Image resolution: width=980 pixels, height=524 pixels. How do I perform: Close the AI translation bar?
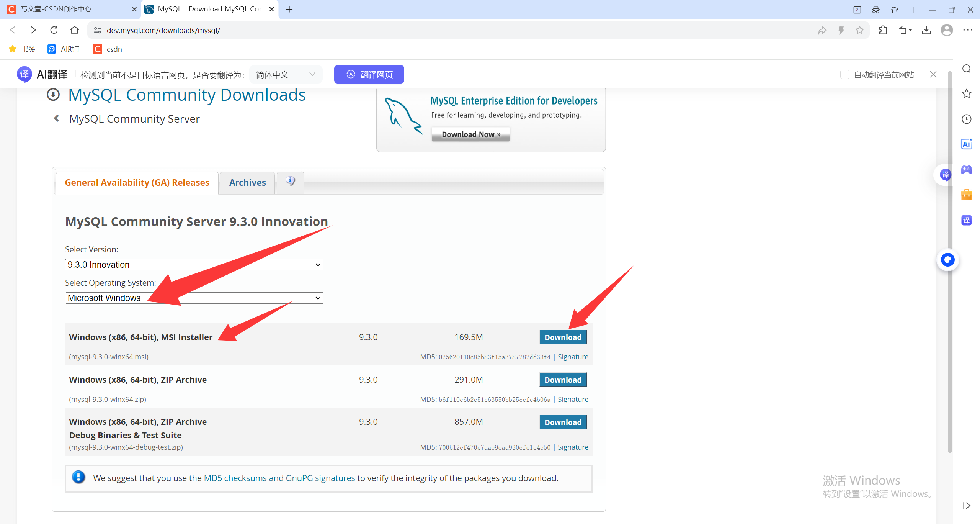[x=933, y=74]
